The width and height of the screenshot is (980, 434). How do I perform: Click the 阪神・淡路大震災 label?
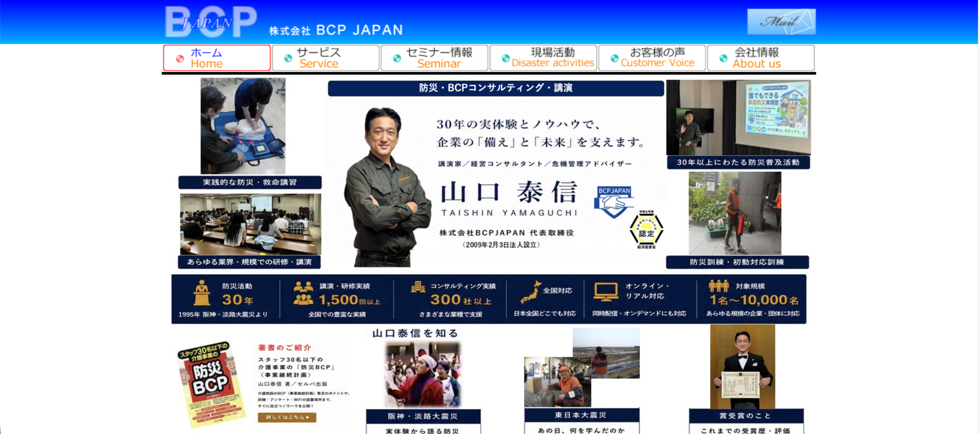coord(423,416)
